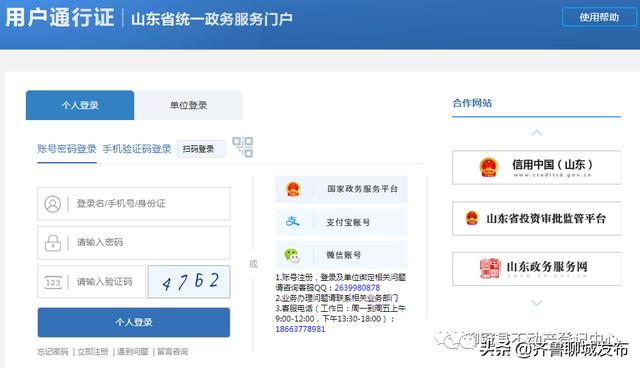Click the 遇到问题 link

[x=133, y=352]
